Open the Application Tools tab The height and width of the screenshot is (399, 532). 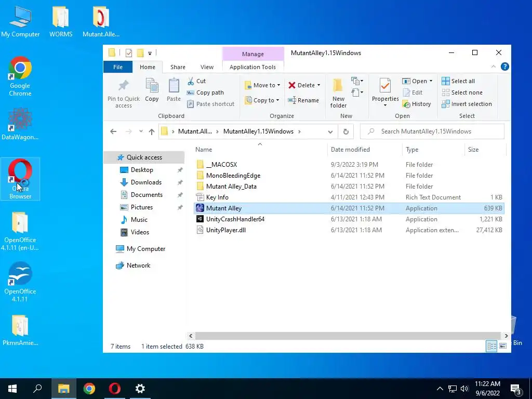253,67
